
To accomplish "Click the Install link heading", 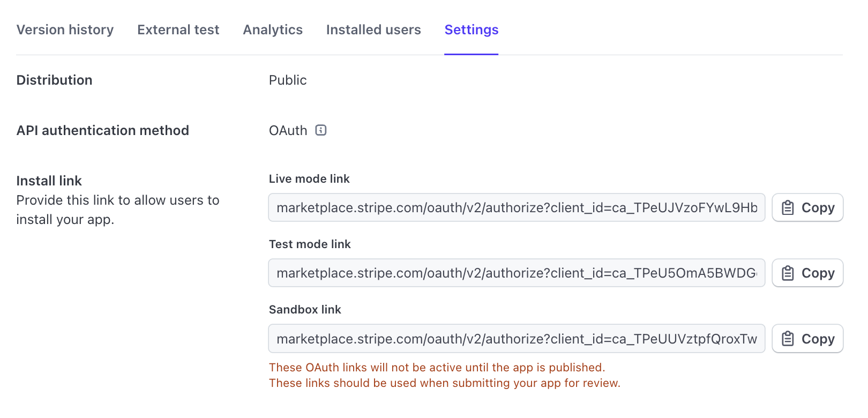I will click(x=49, y=181).
